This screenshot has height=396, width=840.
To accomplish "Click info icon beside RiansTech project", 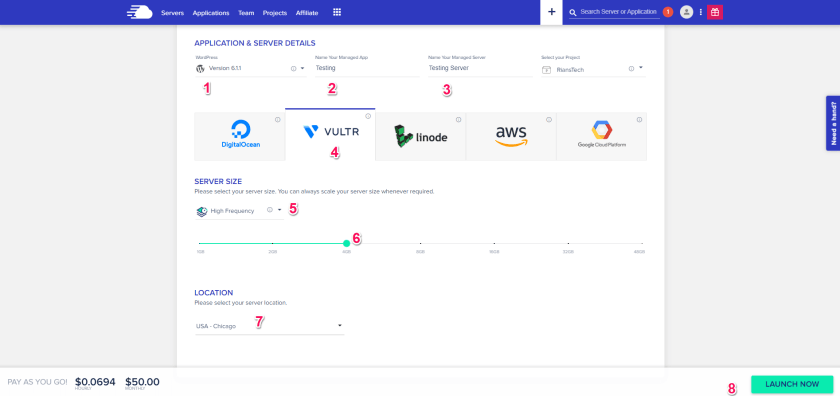I will 631,69.
